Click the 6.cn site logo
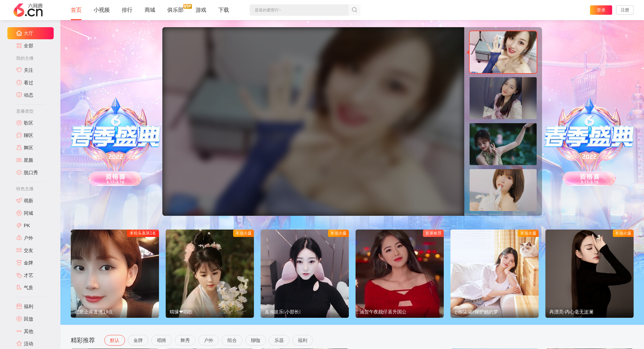 click(28, 10)
